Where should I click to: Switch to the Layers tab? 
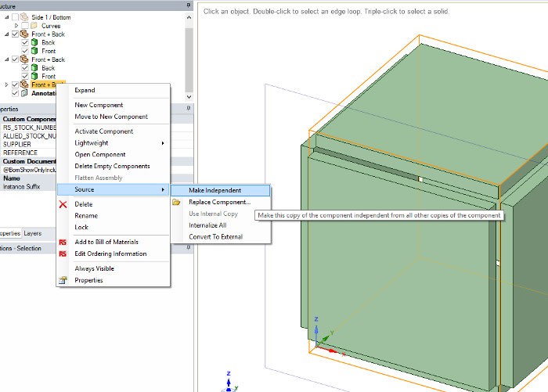pyautogui.click(x=33, y=233)
